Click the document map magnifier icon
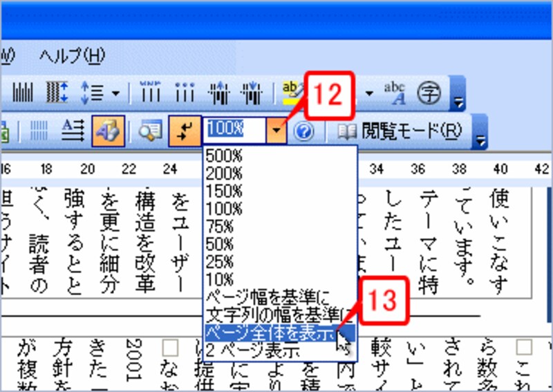This screenshot has width=553, height=392. click(150, 131)
